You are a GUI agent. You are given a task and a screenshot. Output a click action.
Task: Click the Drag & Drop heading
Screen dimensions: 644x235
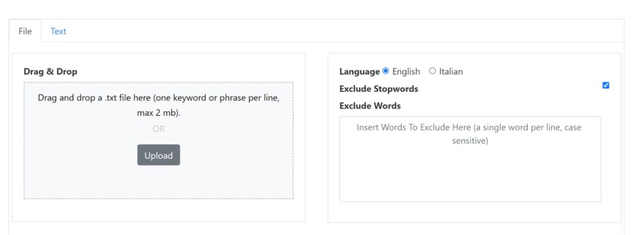[x=50, y=72]
